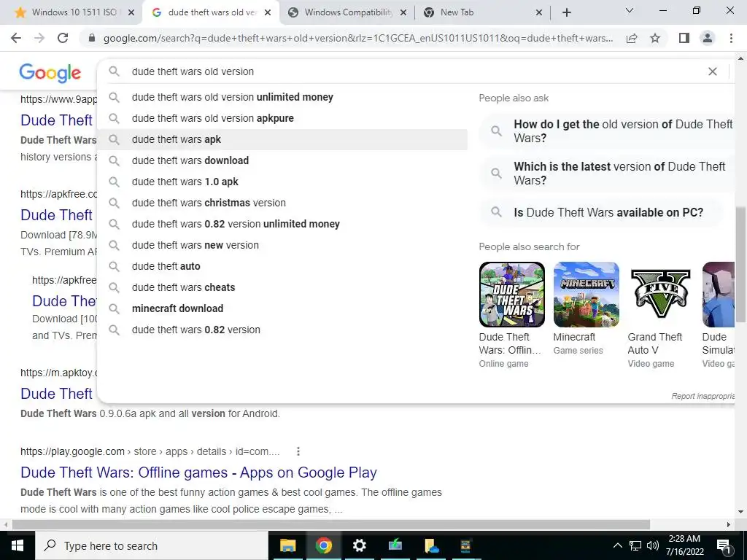Viewport: 747px width, 560px height.
Task: Show hidden system tray icons
Action: 617,545
